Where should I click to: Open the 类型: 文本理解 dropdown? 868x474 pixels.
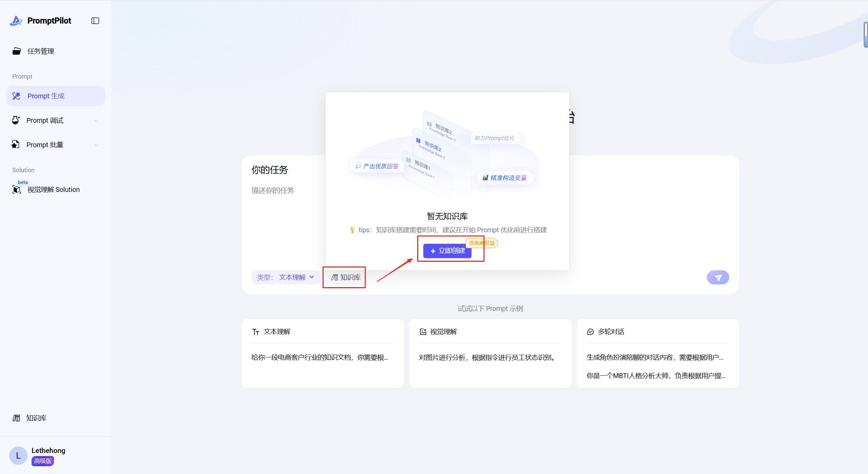click(286, 277)
